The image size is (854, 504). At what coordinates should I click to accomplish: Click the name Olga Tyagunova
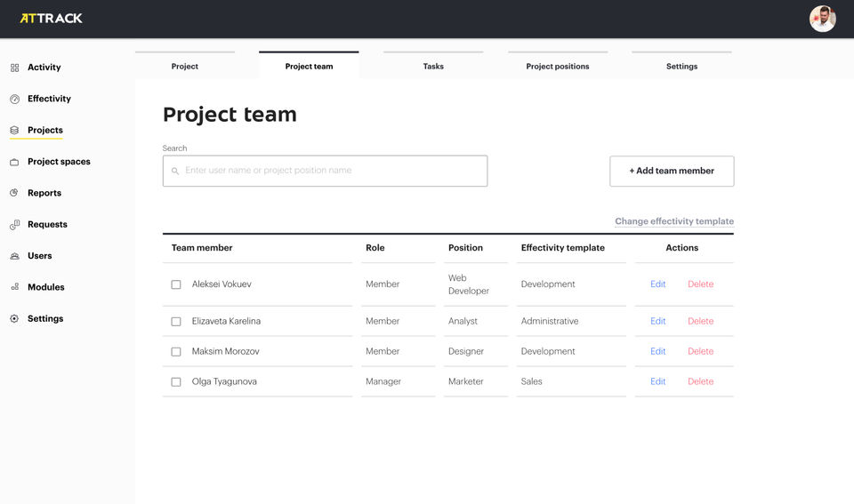224,381
